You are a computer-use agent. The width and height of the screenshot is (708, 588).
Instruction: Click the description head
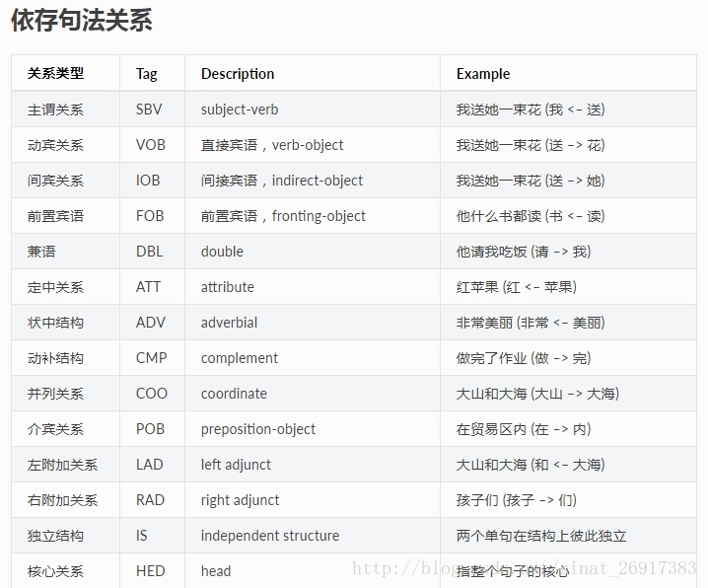point(216,571)
